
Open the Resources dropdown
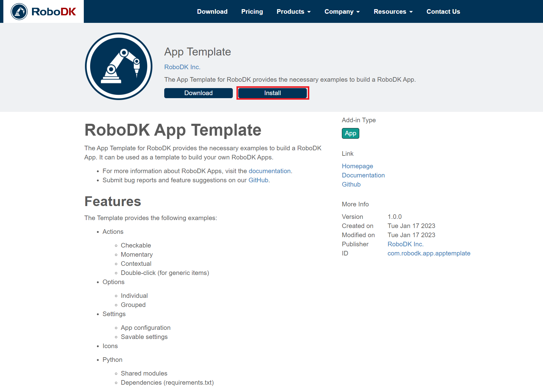tap(393, 12)
